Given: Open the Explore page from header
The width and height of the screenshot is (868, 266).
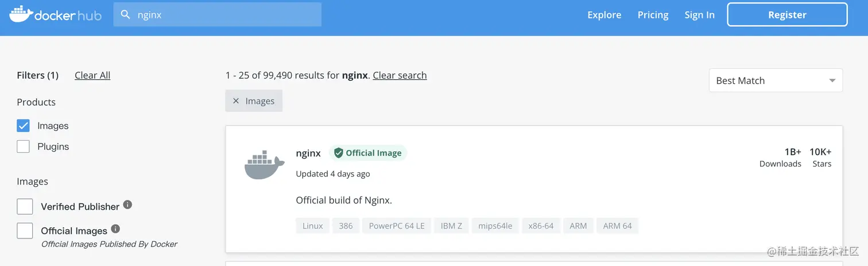Looking at the screenshot, I should point(604,15).
